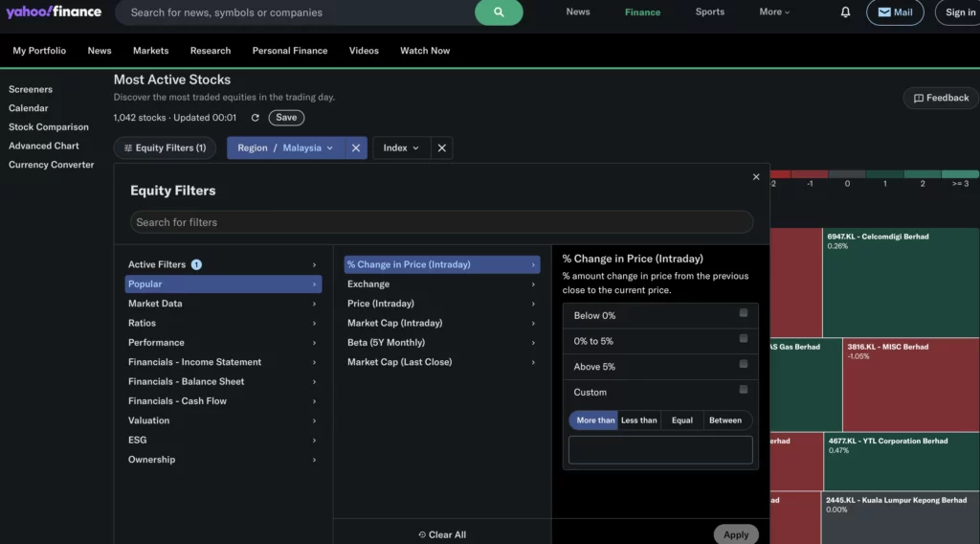Open Mail from the header

[x=895, y=12]
